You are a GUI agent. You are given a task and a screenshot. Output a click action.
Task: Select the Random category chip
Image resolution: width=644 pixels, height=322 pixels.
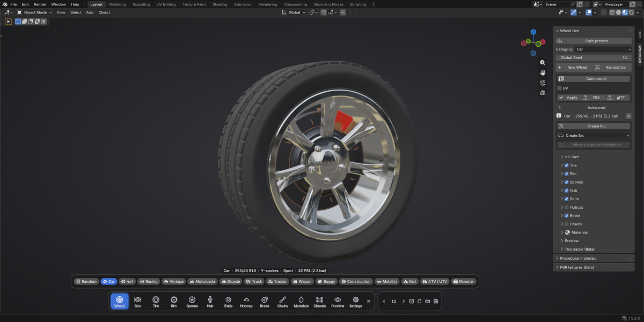86,281
